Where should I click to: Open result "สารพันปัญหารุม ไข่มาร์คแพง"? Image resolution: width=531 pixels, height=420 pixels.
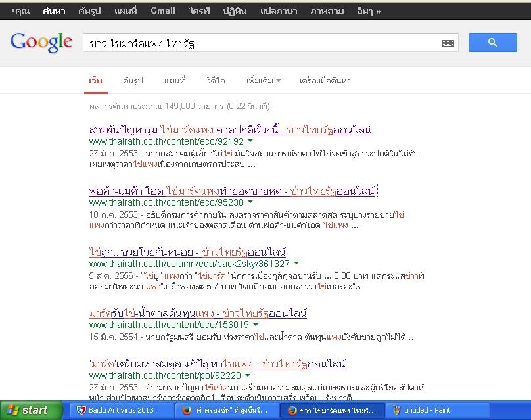230,129
